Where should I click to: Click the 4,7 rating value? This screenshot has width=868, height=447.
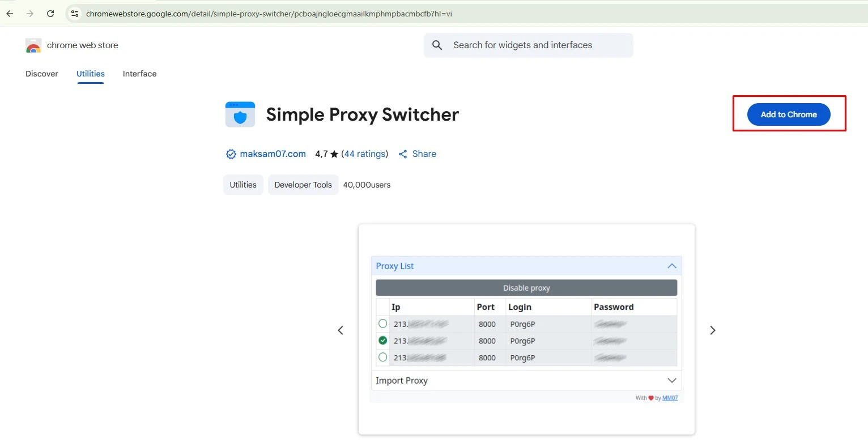(x=321, y=154)
